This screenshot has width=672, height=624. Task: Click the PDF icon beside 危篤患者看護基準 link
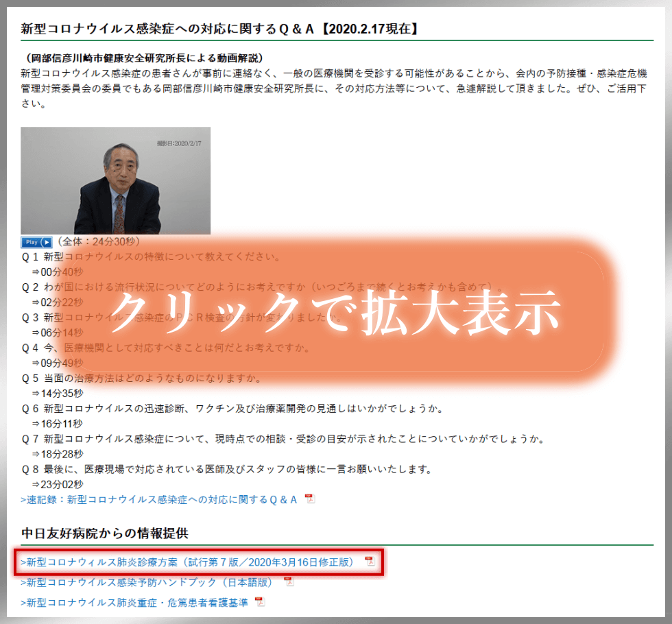pos(260,602)
